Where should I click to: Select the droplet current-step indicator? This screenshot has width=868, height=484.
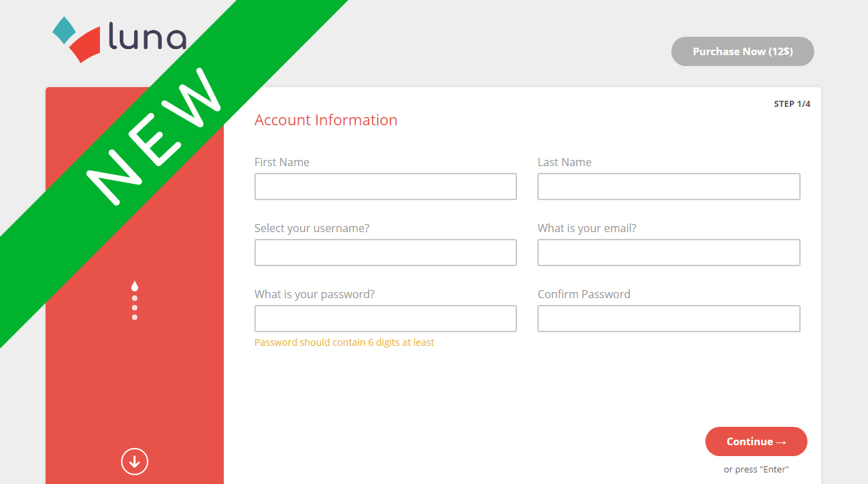(135, 287)
